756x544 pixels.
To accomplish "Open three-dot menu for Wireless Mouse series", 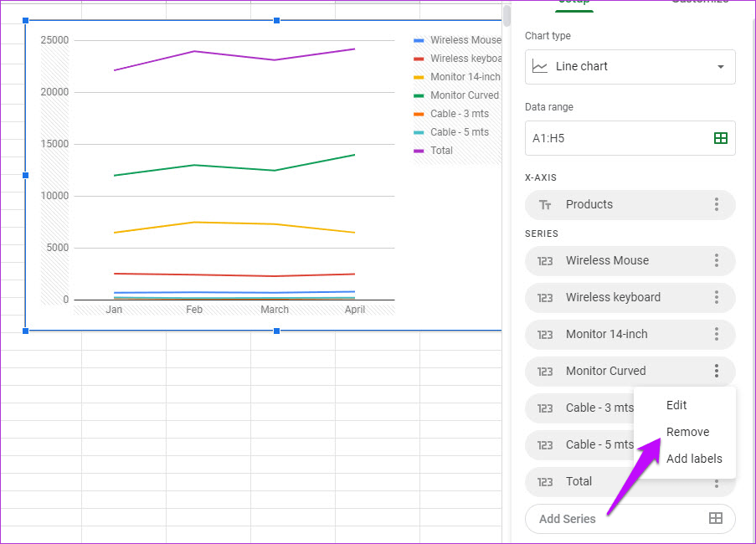I will 716,260.
